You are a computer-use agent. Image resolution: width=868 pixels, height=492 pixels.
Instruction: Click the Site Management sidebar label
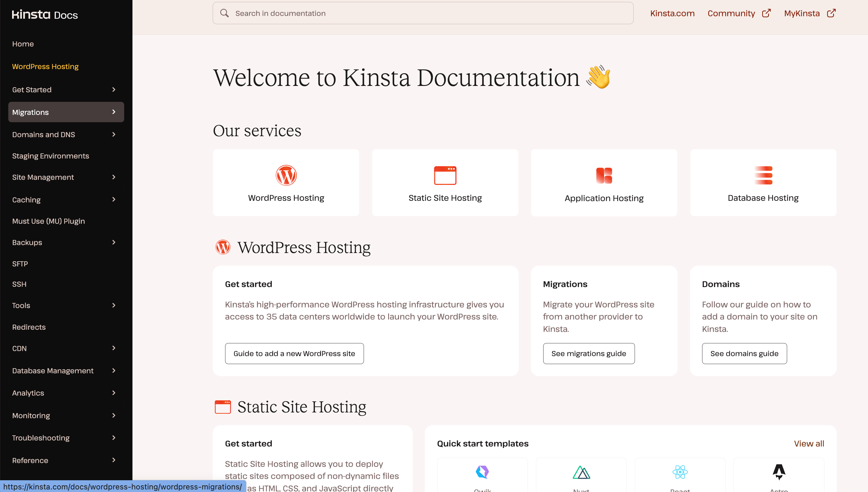[43, 177]
